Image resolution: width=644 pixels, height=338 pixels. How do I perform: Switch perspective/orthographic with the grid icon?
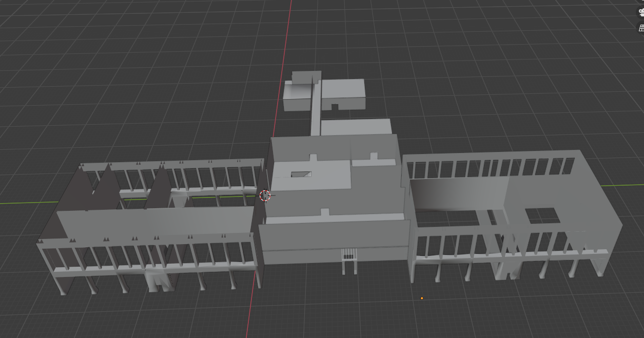[641, 28]
